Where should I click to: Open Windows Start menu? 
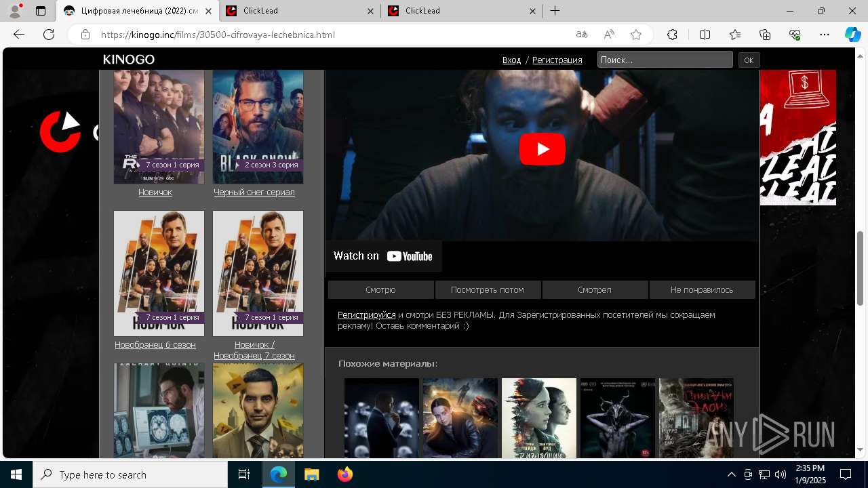click(x=16, y=474)
